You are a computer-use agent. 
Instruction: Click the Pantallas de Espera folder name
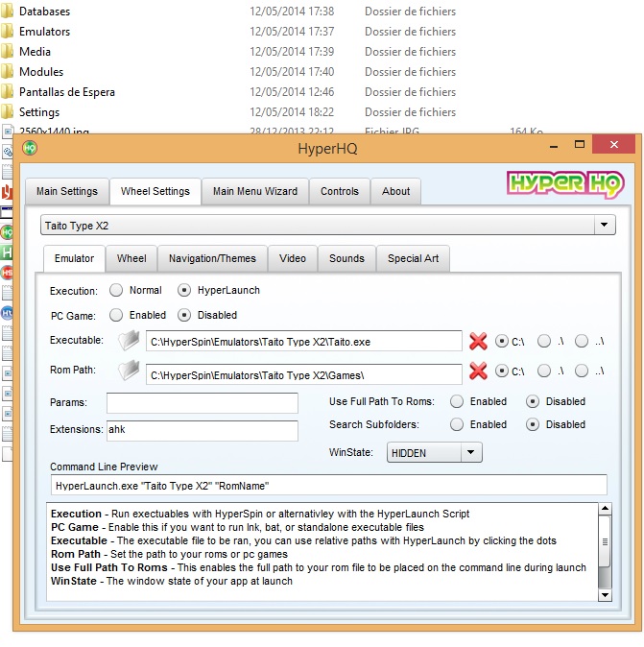pos(67,91)
